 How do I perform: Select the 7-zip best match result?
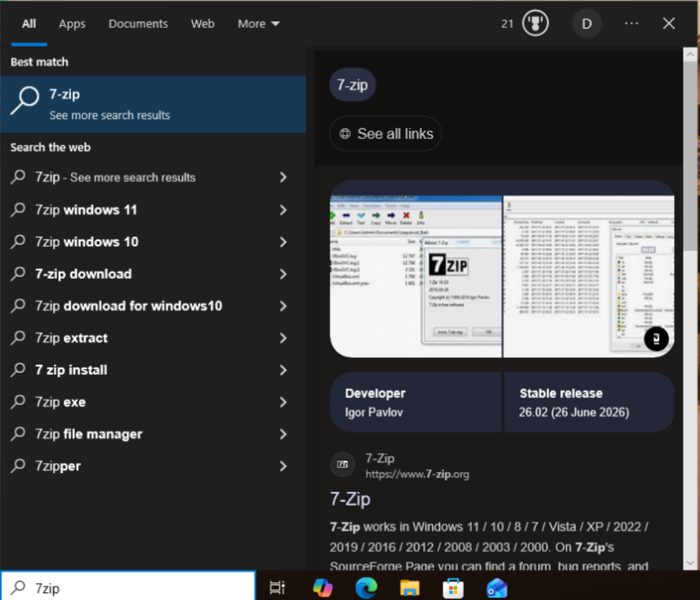coord(153,104)
